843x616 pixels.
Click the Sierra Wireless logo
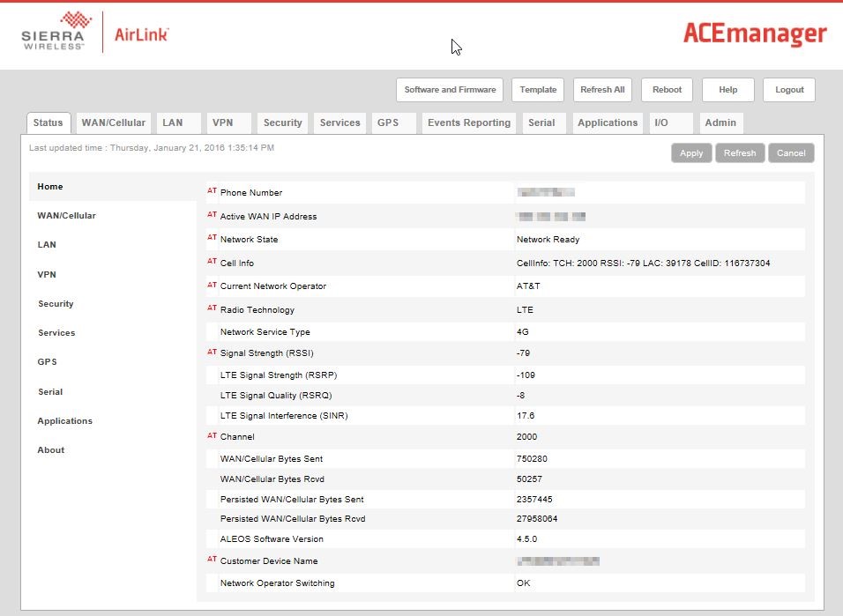[x=56, y=31]
